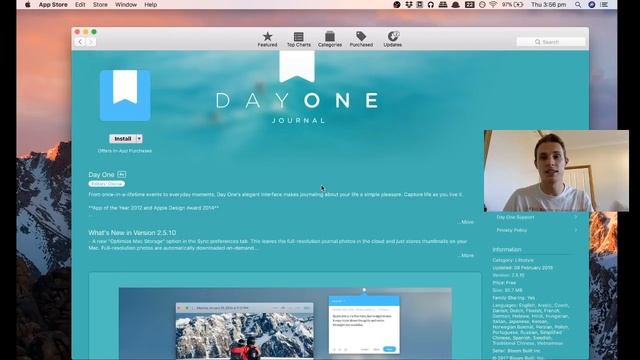
Task: Open the Apple menu
Action: tap(28, 4)
